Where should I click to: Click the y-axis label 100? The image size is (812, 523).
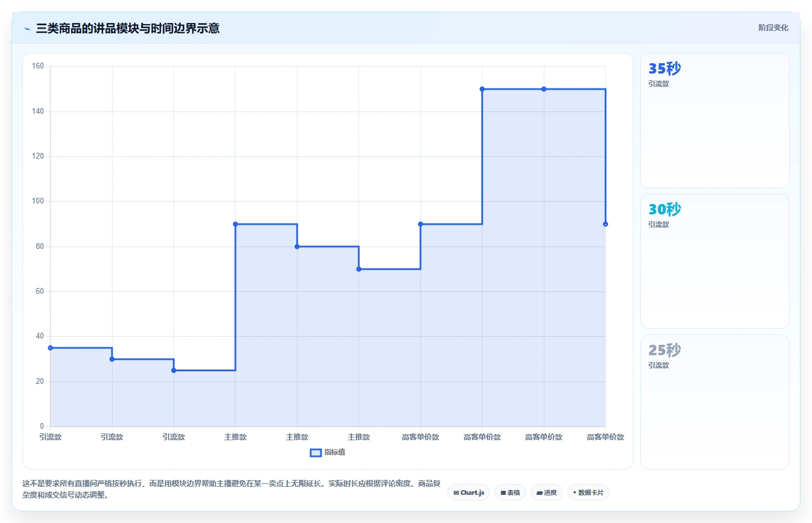tap(38, 201)
